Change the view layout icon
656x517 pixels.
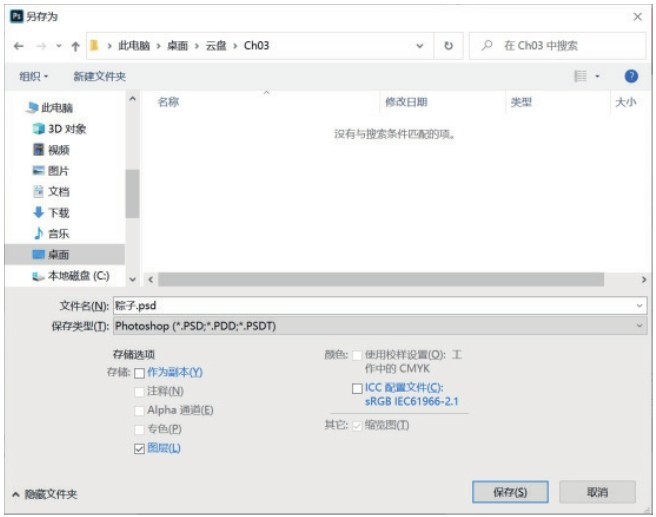580,76
